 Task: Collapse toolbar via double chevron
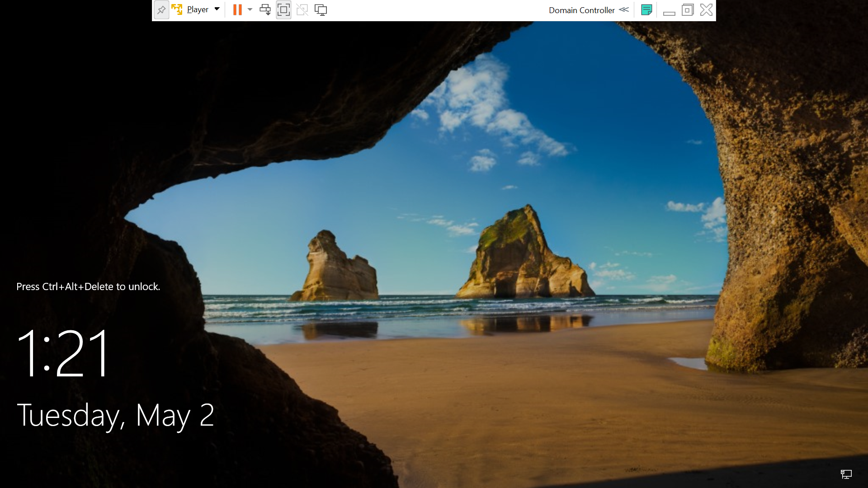624,9
